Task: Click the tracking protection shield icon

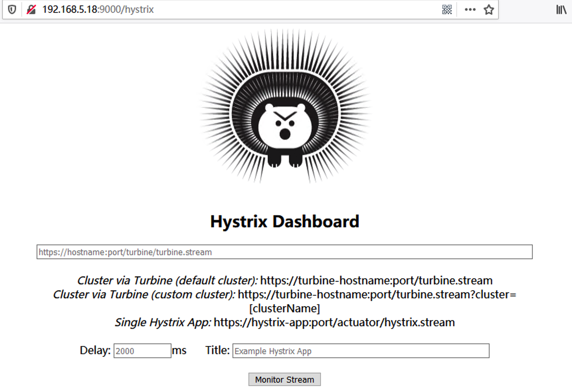Action: (12, 10)
